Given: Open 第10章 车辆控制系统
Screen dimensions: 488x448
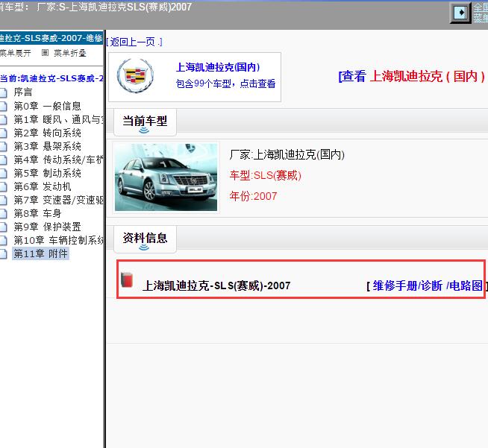Looking at the screenshot, I should coord(58,240).
